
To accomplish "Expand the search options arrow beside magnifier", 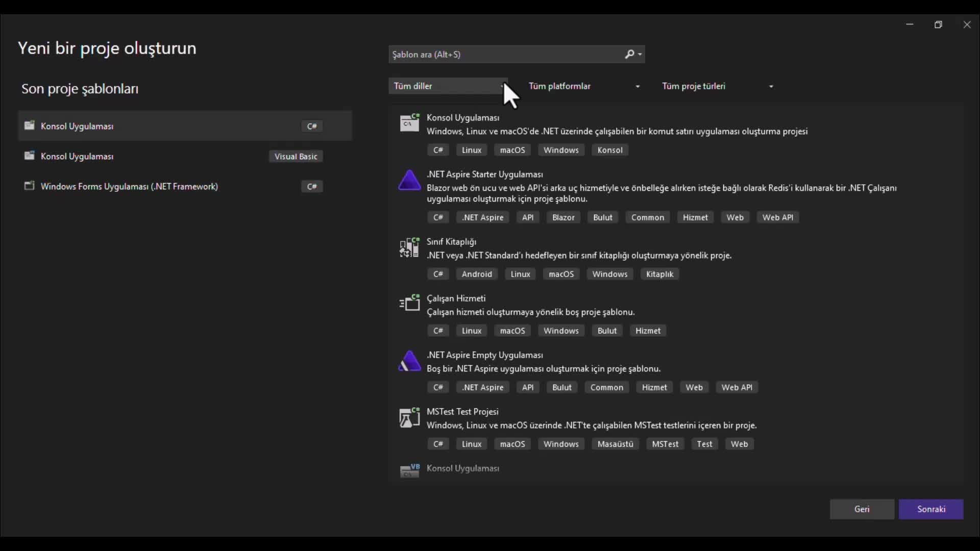I will (640, 55).
